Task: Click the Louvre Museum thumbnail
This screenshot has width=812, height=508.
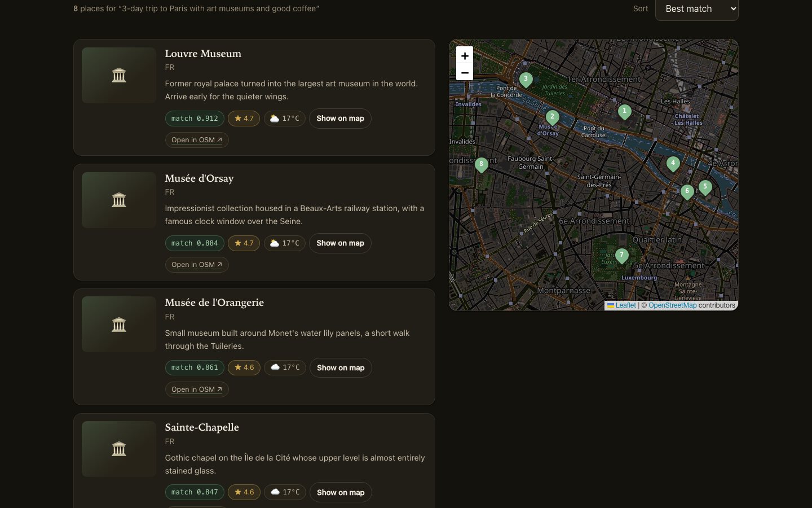Action: (119, 75)
